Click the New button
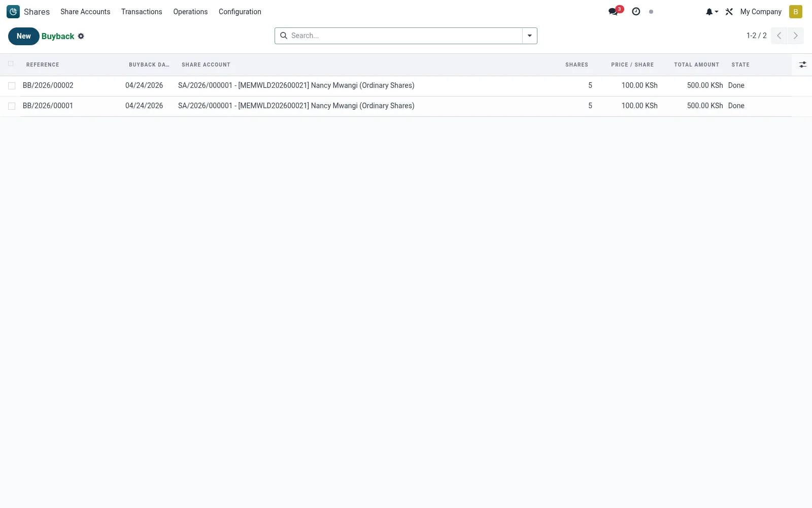 pos(24,36)
